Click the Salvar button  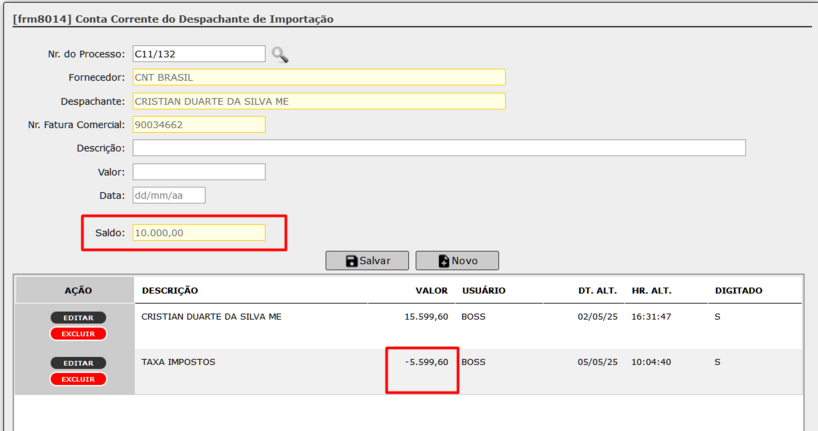(367, 260)
